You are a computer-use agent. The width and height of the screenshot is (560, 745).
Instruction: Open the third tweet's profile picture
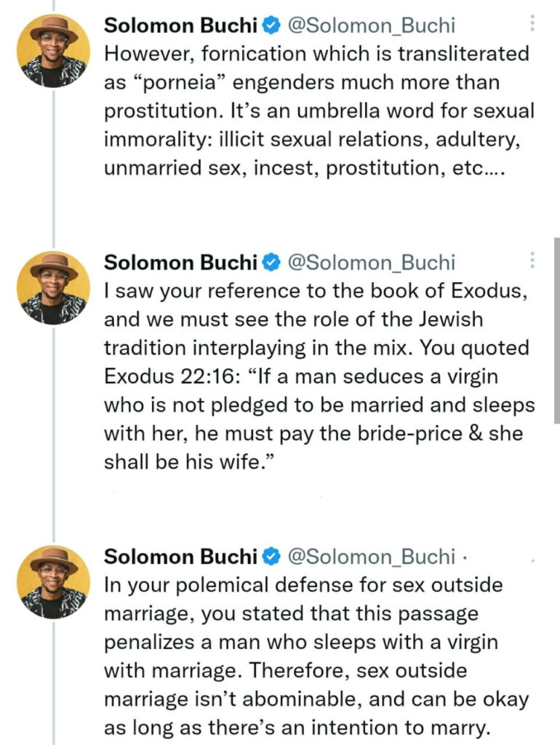click(x=53, y=582)
